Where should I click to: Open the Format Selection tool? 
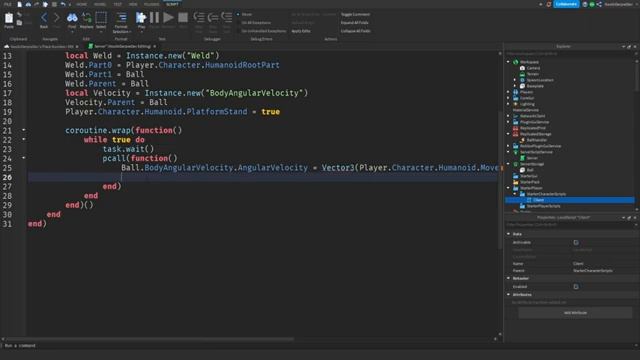pos(121,21)
